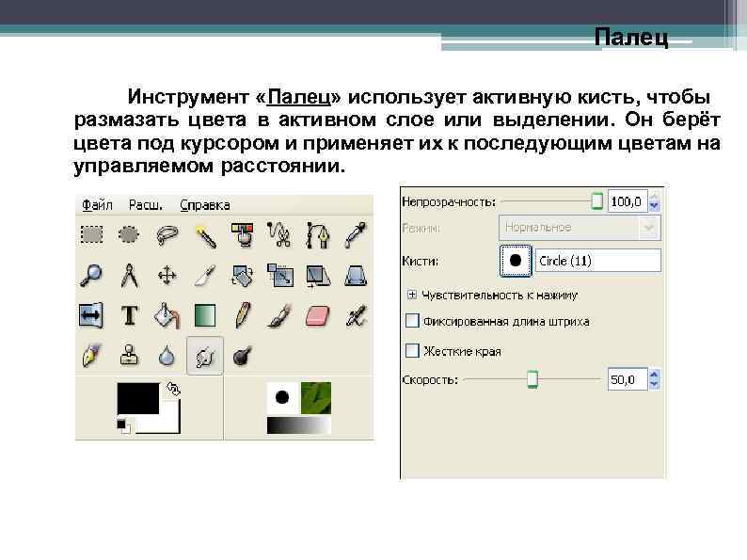Image resolution: width=747 pixels, height=560 pixels.
Task: Select the Crop knife tool
Action: point(205,275)
